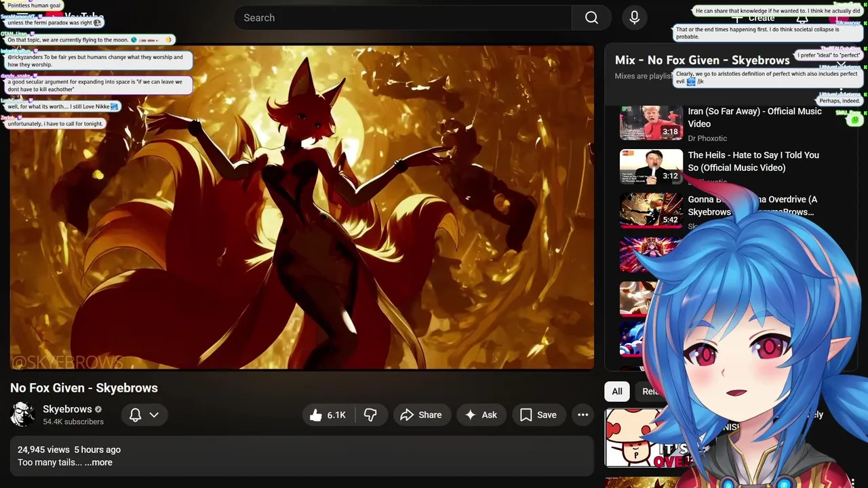Like the video with thumbs-up 6.1K

pyautogui.click(x=328, y=415)
